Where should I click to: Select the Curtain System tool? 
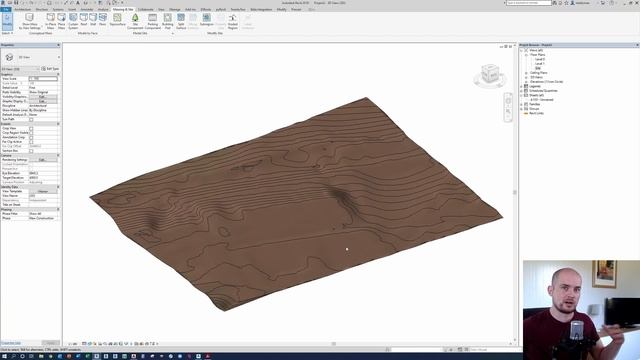[x=73, y=21]
